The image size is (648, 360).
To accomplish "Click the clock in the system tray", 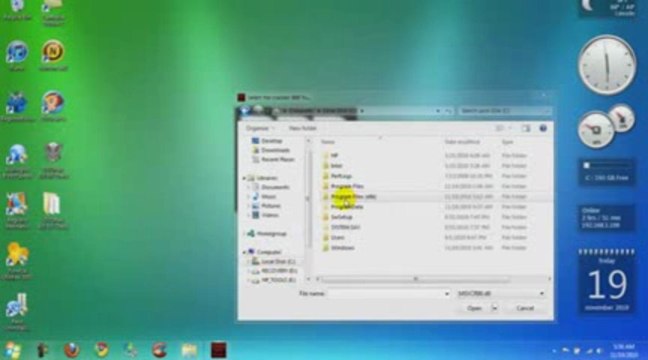I will [624, 350].
